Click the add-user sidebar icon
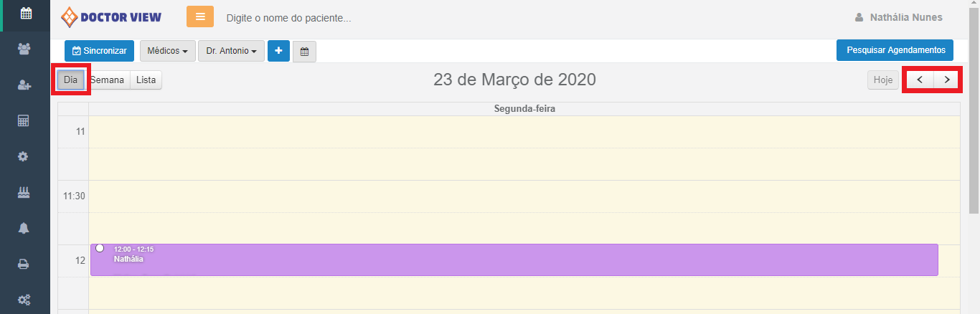 click(24, 85)
